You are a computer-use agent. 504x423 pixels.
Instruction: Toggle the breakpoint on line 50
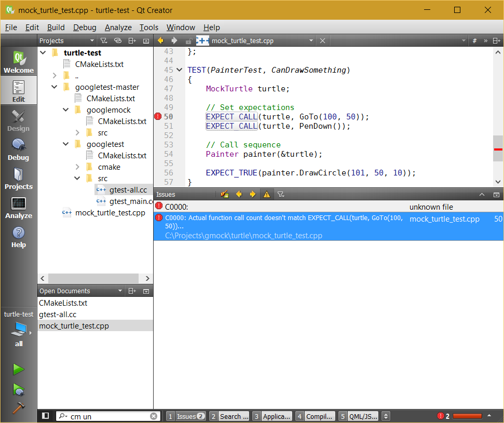coord(158,116)
